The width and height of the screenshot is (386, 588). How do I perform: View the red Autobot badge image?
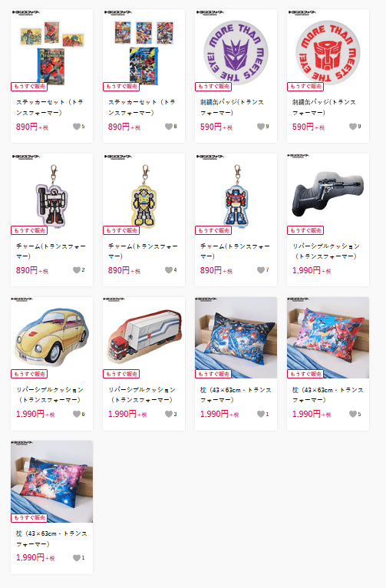click(x=328, y=49)
